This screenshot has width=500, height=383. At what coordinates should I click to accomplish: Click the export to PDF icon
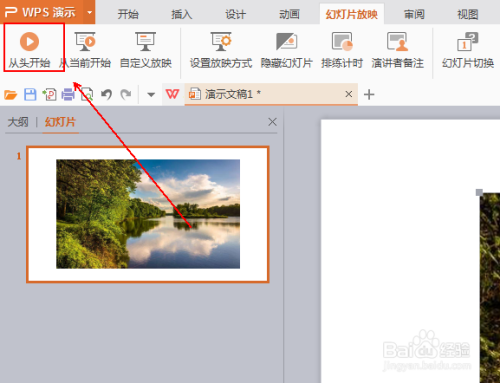click(49, 95)
